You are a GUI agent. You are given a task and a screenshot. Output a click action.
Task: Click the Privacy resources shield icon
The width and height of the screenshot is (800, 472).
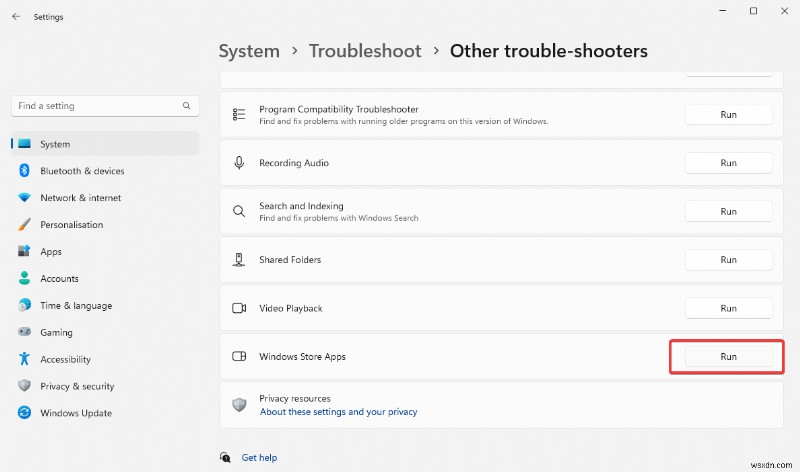(239, 405)
